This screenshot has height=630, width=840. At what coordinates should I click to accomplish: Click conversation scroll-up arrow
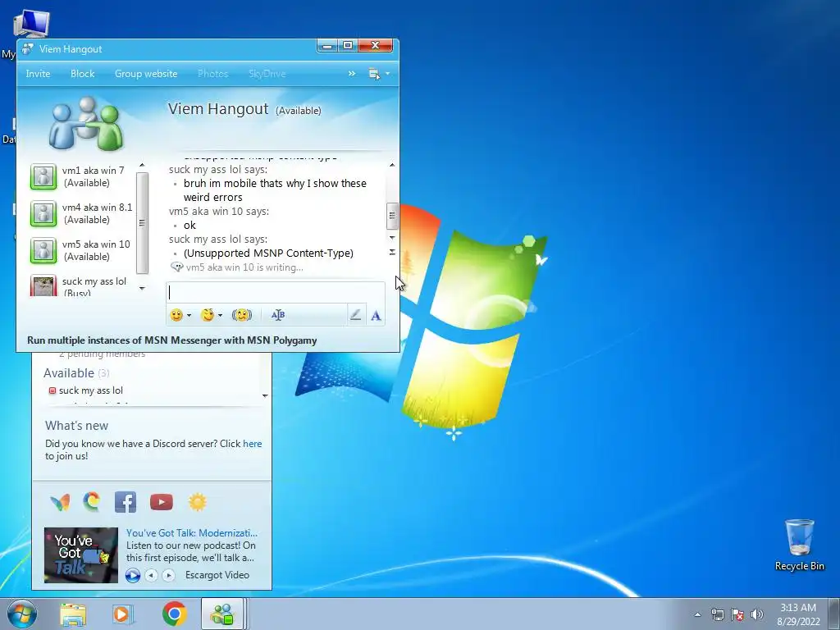coord(392,165)
